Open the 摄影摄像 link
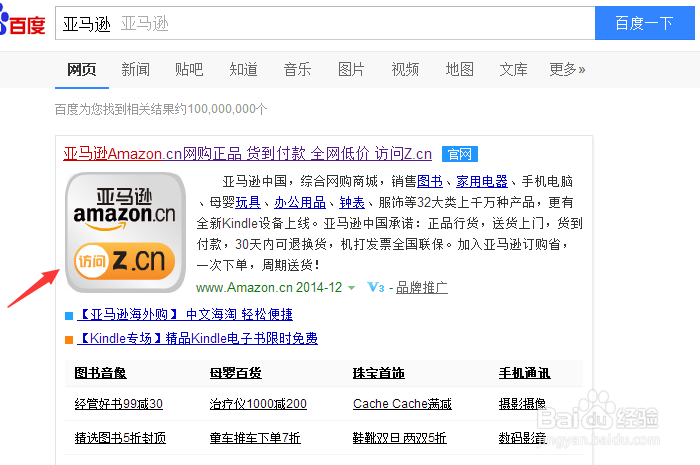700x465 pixels. pos(522,404)
